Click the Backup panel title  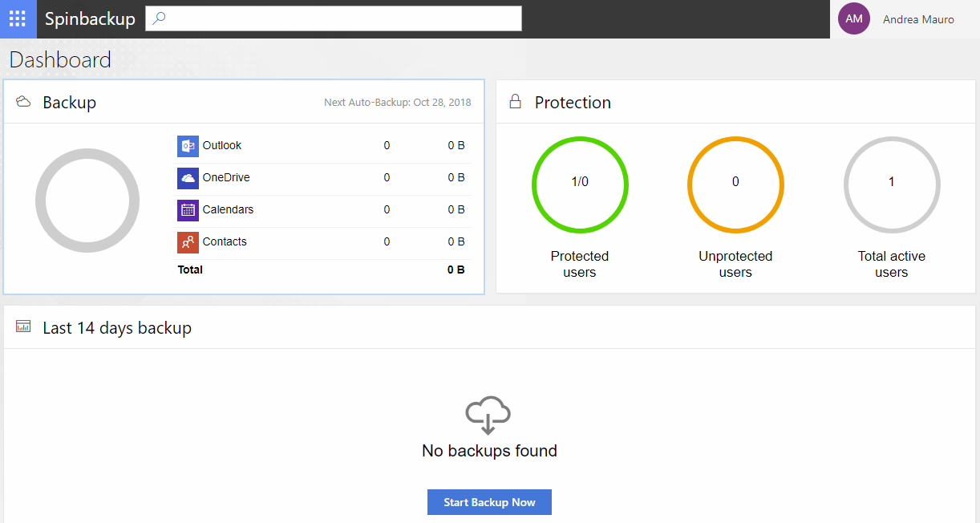70,103
